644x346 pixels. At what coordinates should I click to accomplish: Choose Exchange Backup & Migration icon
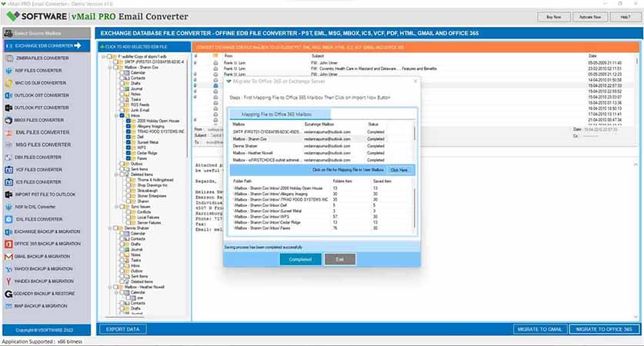coord(8,231)
